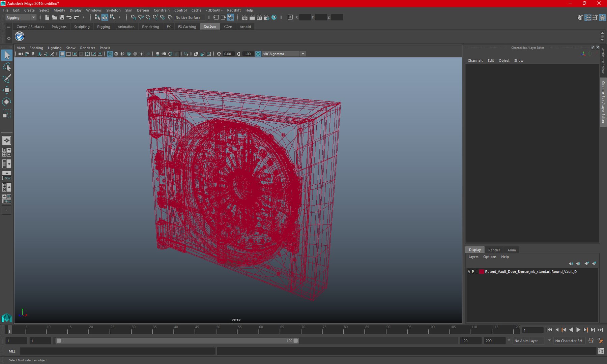Activate the Move tool
Viewport: 607px width, 364px height.
tap(7, 90)
